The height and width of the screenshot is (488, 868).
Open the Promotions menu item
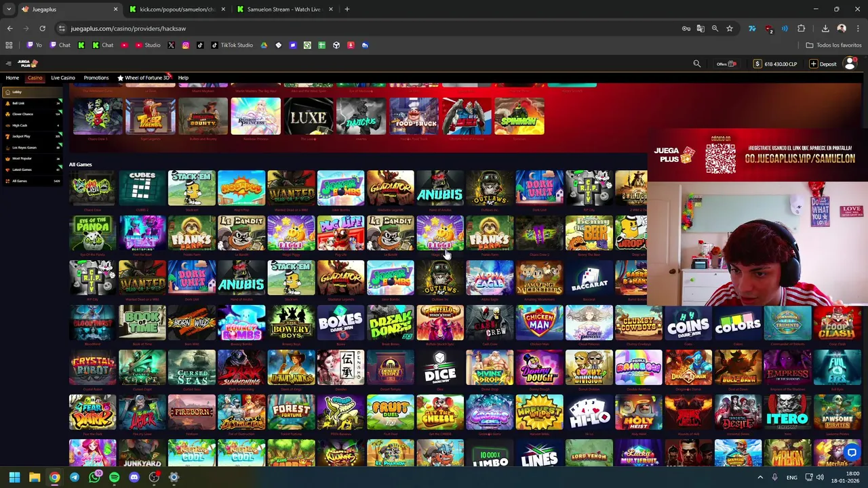tap(96, 78)
